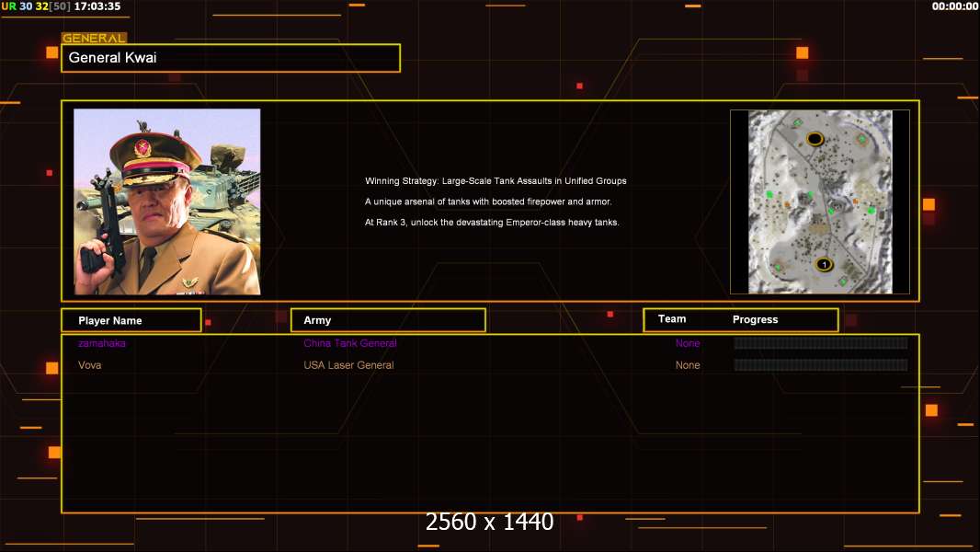This screenshot has width=980, height=552.
Task: Click zamahaka's team value None
Action: click(688, 343)
